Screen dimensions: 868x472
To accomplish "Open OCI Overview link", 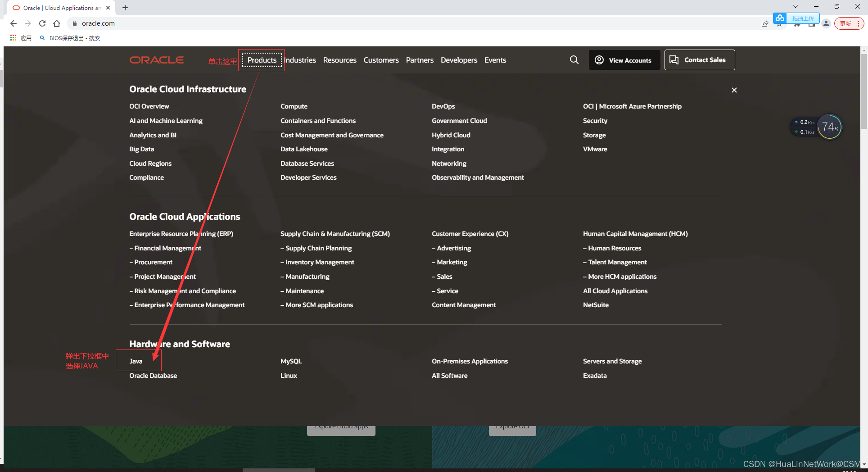I will pyautogui.click(x=149, y=106).
